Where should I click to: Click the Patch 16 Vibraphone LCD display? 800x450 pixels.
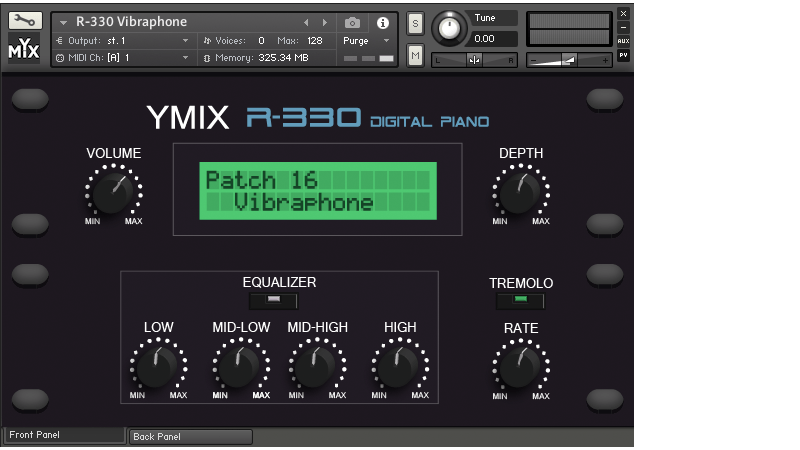tap(318, 191)
